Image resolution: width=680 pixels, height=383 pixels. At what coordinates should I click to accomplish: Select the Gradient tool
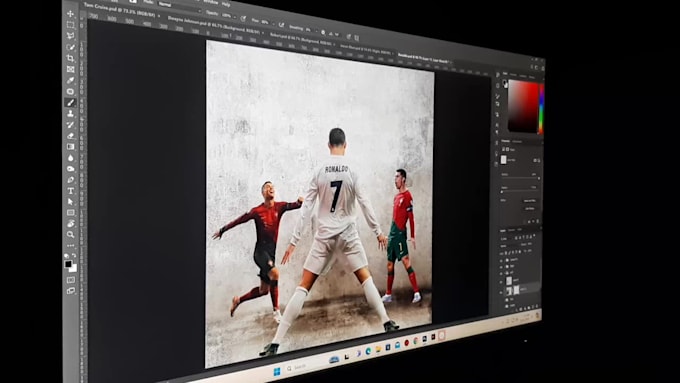click(70, 147)
